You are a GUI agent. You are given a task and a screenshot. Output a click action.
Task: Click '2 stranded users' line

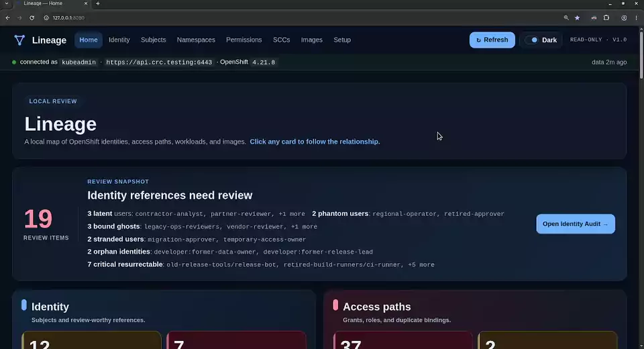(197, 239)
